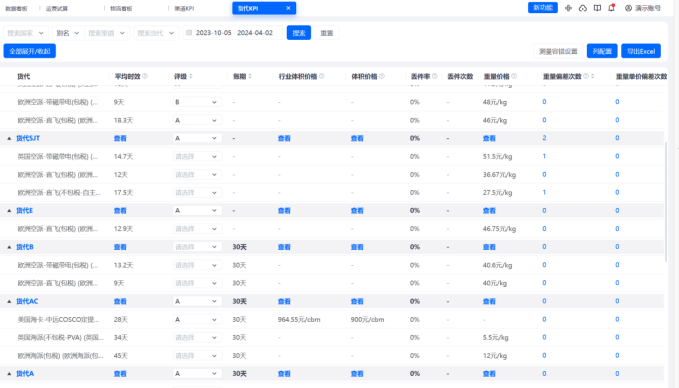Collapse the 货代E group
Image resolution: width=679 pixels, height=388 pixels.
[9, 211]
